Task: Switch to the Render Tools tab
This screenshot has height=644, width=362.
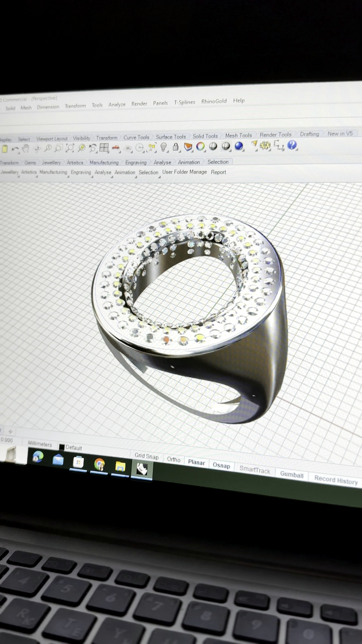Action: 275,135
